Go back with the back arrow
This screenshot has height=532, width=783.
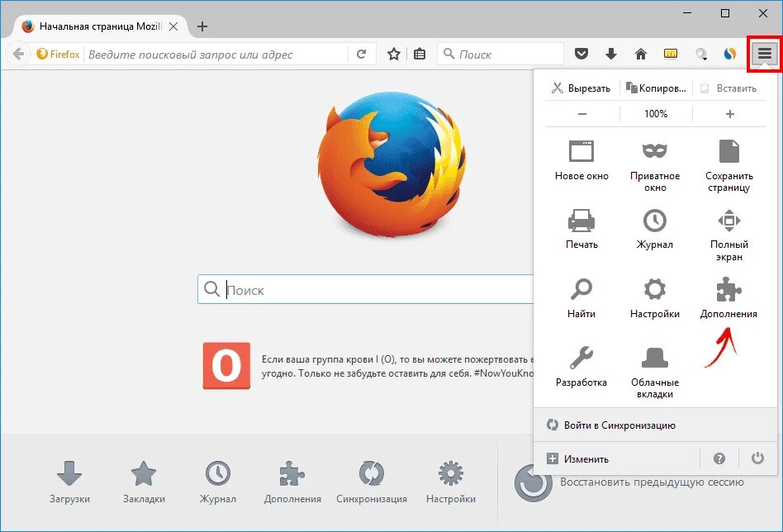click(x=18, y=54)
